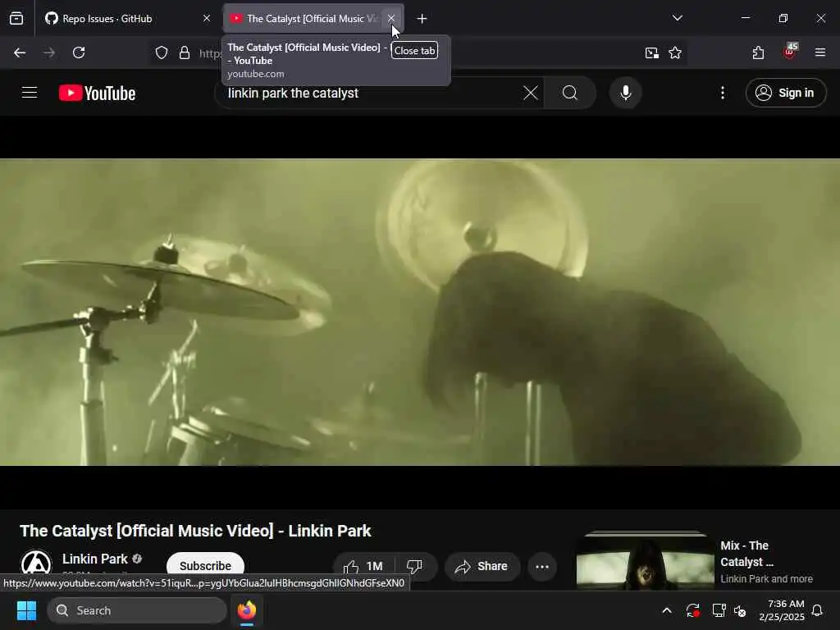The height and width of the screenshot is (630, 840).
Task: Open Firefox from the taskbar
Action: pyautogui.click(x=247, y=610)
